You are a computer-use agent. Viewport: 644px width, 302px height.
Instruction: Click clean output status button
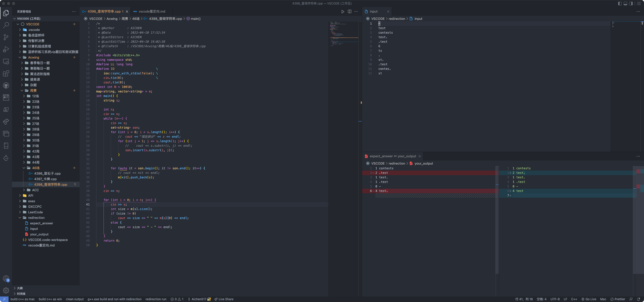tap(75, 299)
